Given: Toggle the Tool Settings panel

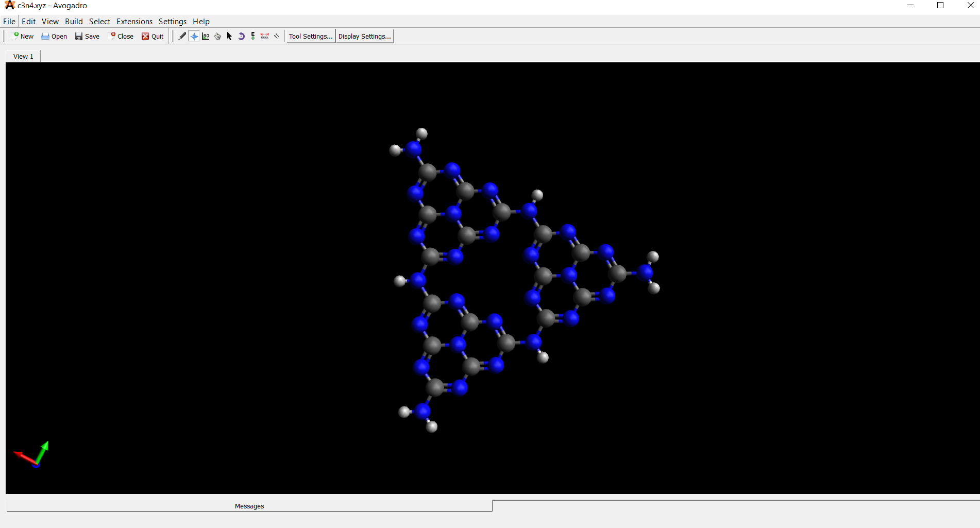Looking at the screenshot, I should click(x=311, y=36).
